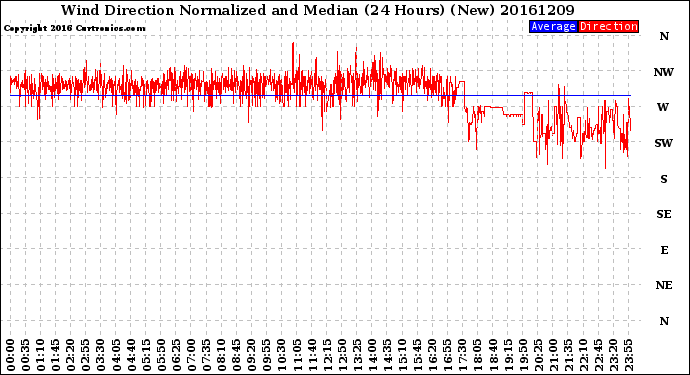Click the 03:30 time axis label
The width and height of the screenshot is (690, 375).
click(x=101, y=355)
